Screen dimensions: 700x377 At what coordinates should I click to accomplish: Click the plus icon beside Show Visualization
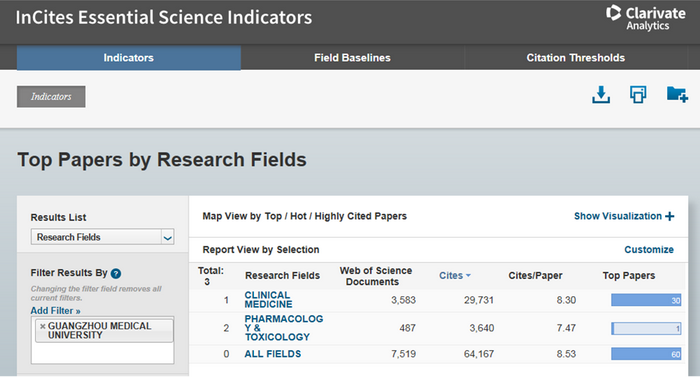tap(669, 216)
